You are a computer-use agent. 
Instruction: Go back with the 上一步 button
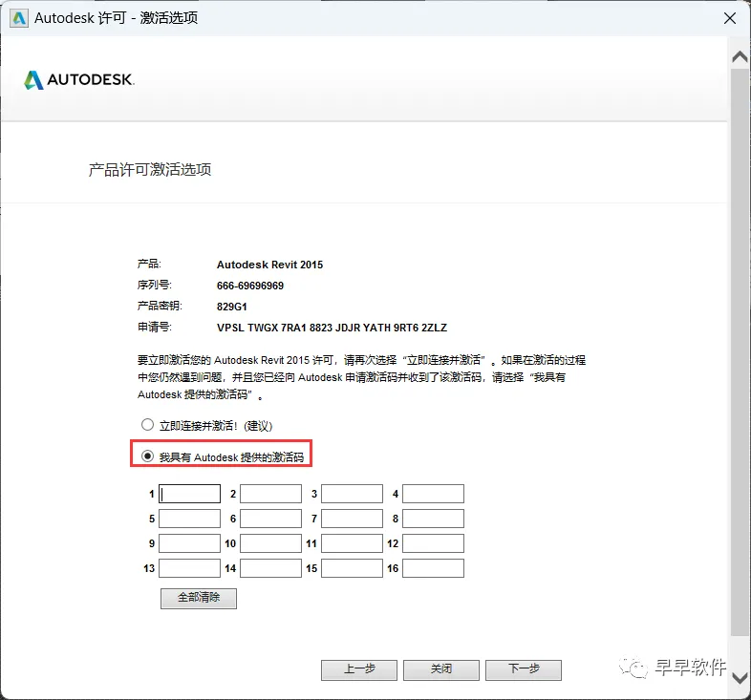pos(359,669)
